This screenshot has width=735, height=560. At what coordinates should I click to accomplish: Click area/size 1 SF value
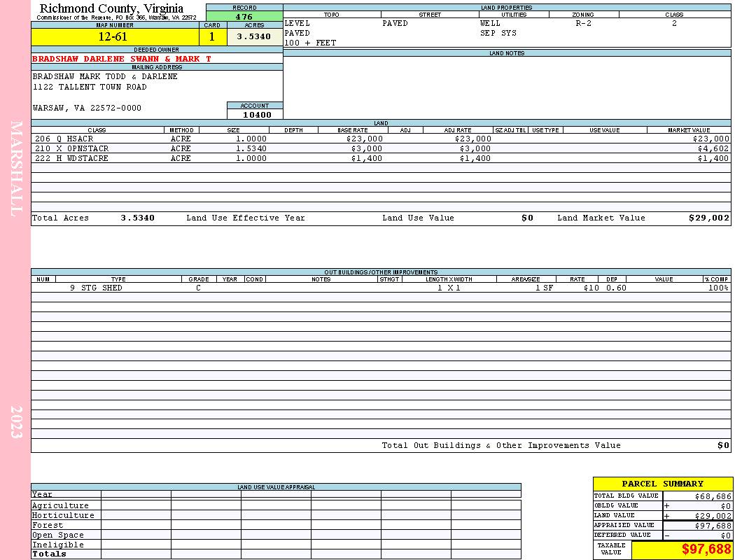pyautogui.click(x=544, y=288)
